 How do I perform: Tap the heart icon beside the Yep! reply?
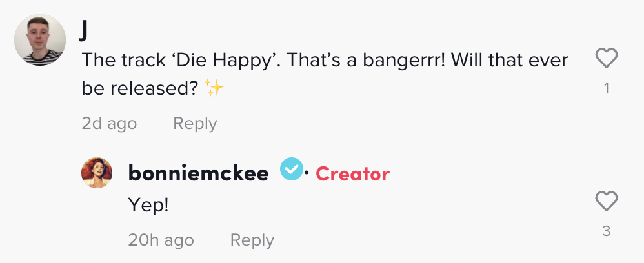click(606, 202)
